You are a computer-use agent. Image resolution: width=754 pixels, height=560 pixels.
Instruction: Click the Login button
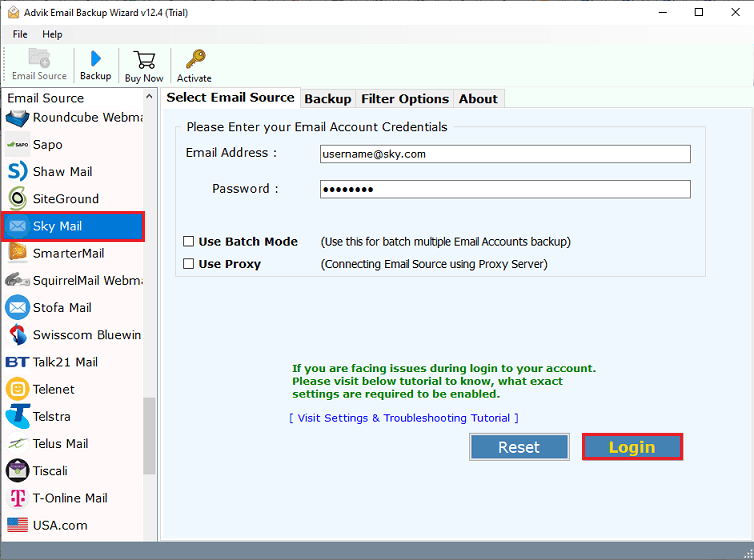[x=632, y=447]
